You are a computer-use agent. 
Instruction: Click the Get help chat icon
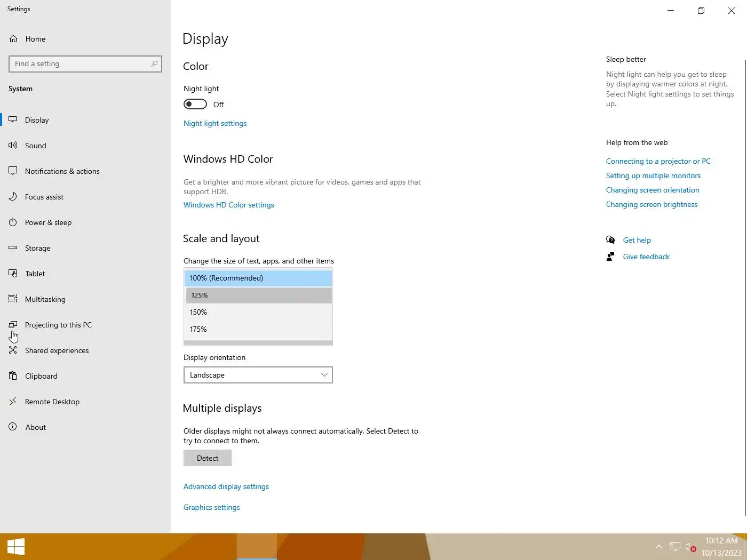point(610,240)
